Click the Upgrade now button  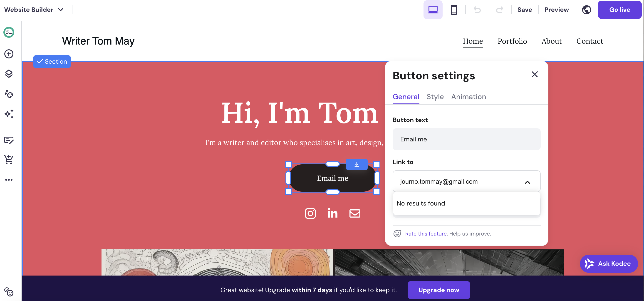(438, 290)
